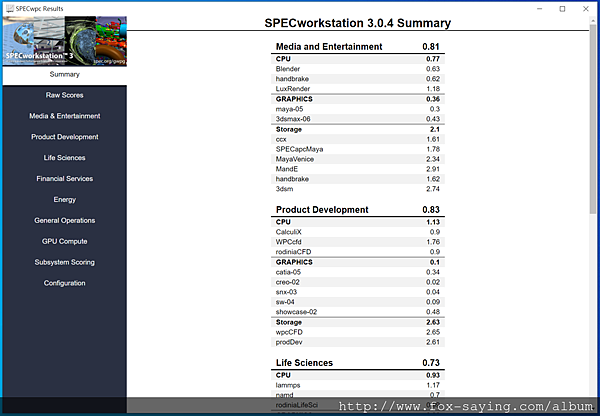Minimize the SPECwpc Results window

tap(540, 8)
